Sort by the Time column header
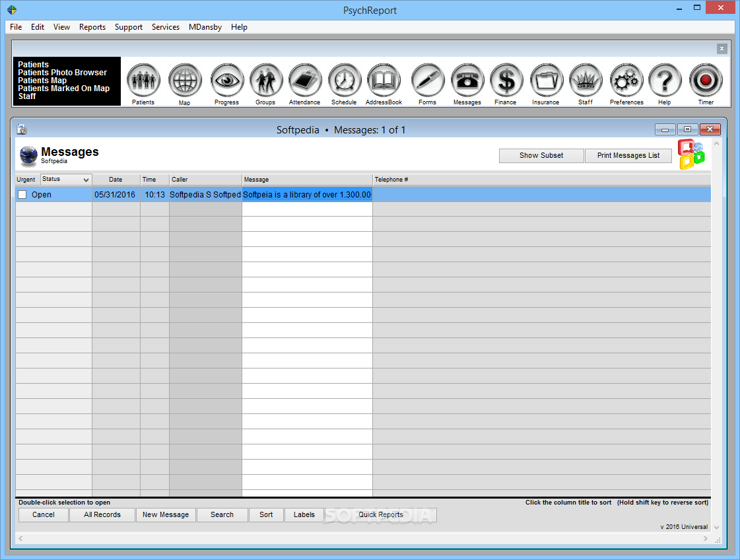 tap(154, 180)
